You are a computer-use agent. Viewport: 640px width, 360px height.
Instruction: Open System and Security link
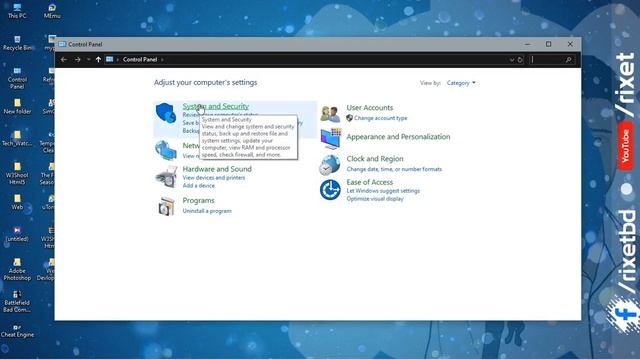(216, 106)
